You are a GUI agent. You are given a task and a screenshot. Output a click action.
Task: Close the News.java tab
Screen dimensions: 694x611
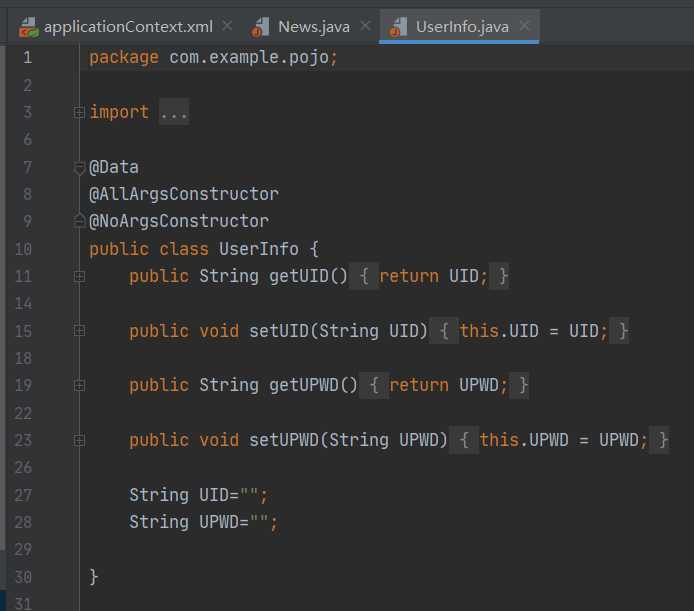click(x=365, y=26)
